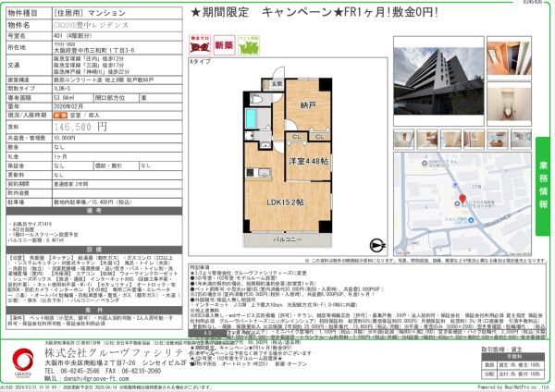The height and width of the screenshot is (392, 555).
Task: Select the 「庄内」徒歩12分 transit line
Action: point(89,58)
